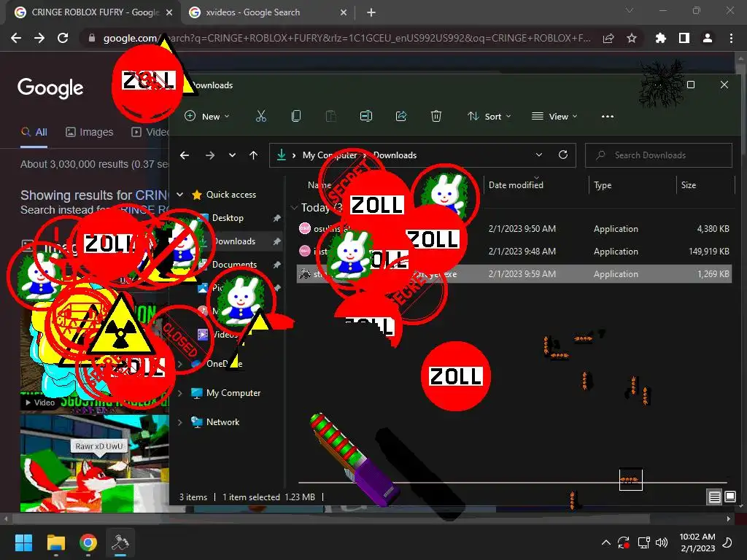This screenshot has height=560, width=747.
Task: Click Chrome address bar URL
Action: point(347,38)
